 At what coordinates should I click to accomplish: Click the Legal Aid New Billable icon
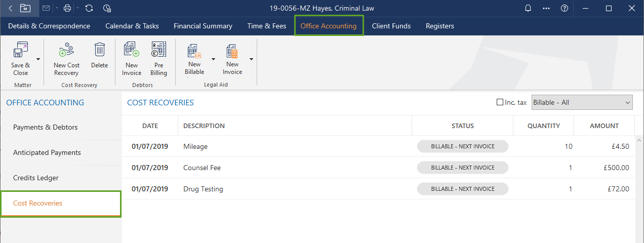tap(194, 51)
